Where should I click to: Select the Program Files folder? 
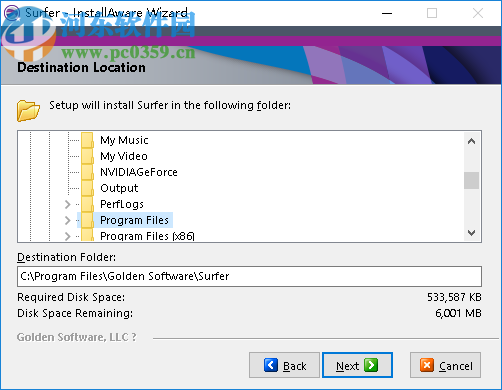[x=135, y=220]
